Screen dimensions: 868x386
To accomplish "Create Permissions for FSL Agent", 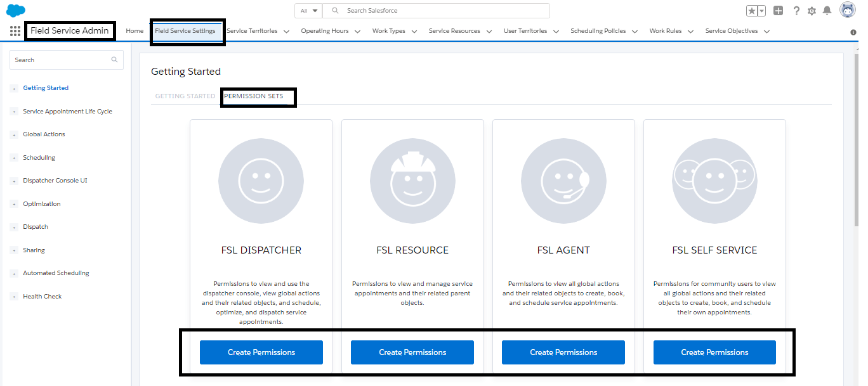I will tap(563, 352).
